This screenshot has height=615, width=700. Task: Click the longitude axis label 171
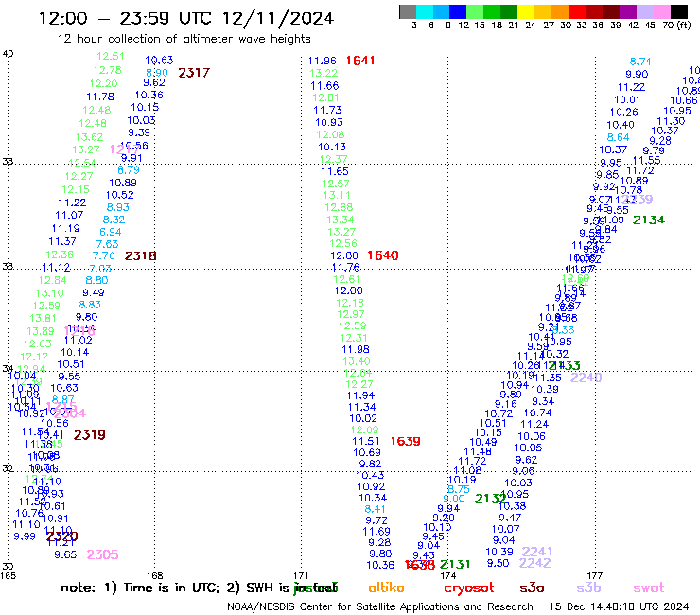[x=301, y=575]
